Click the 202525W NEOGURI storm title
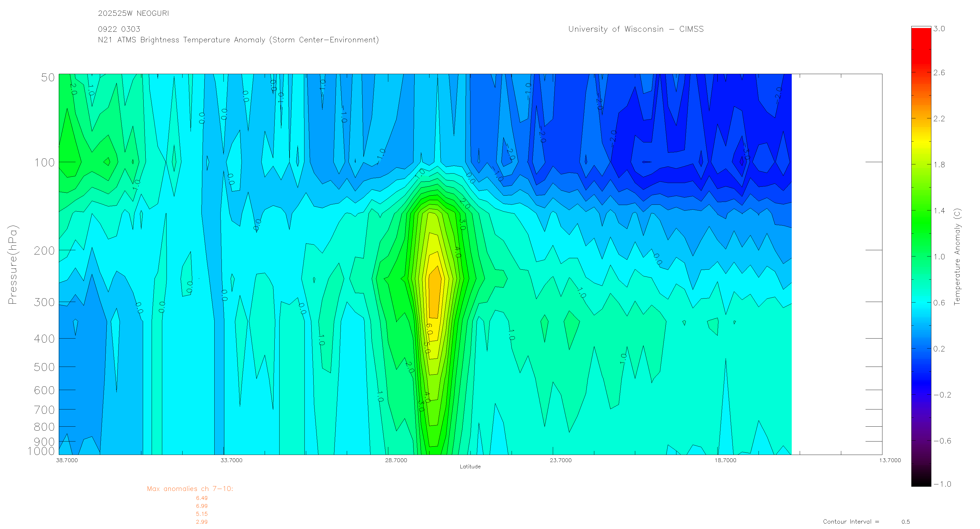The height and width of the screenshot is (529, 980). click(x=133, y=13)
